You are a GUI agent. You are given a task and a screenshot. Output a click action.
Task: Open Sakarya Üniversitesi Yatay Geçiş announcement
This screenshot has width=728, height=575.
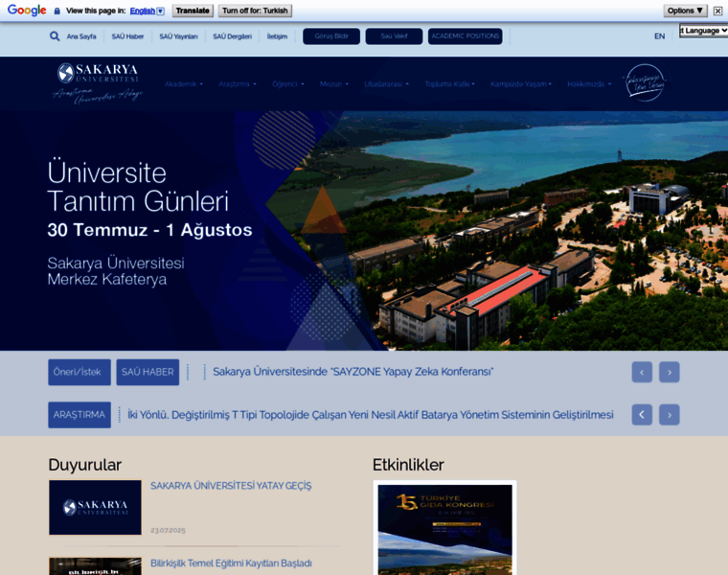tap(231, 486)
